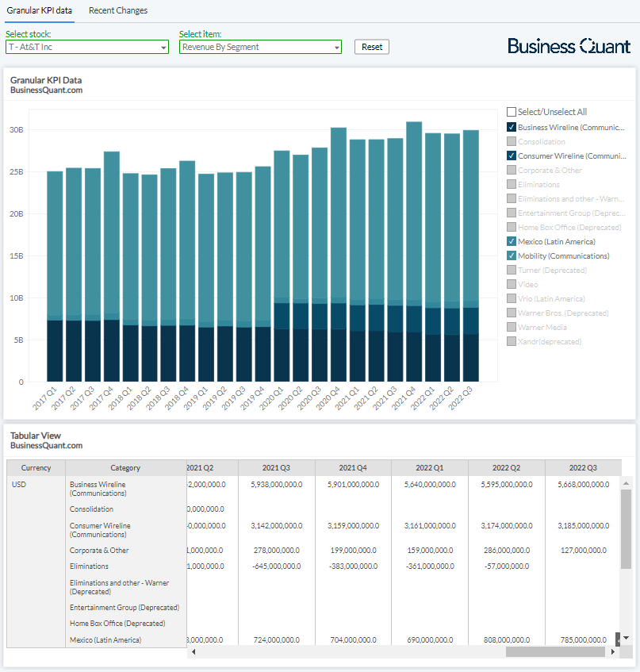Select Entertainment Group (Deprecated) table row

tap(125, 607)
